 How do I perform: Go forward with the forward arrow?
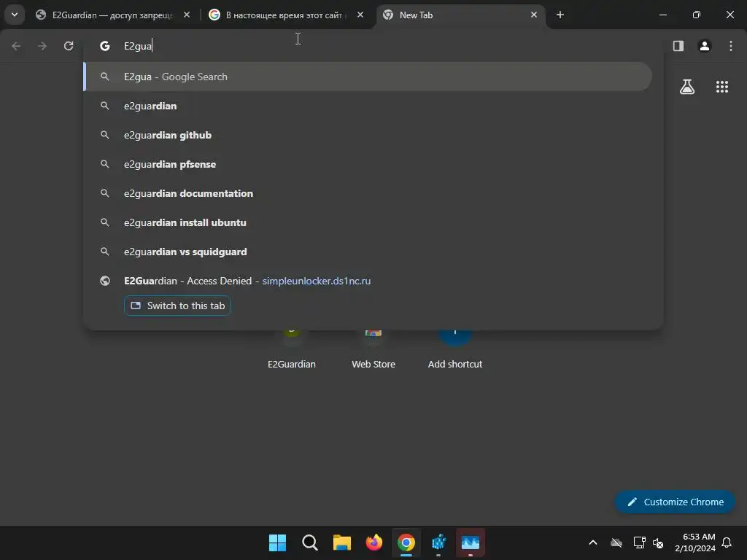42,46
